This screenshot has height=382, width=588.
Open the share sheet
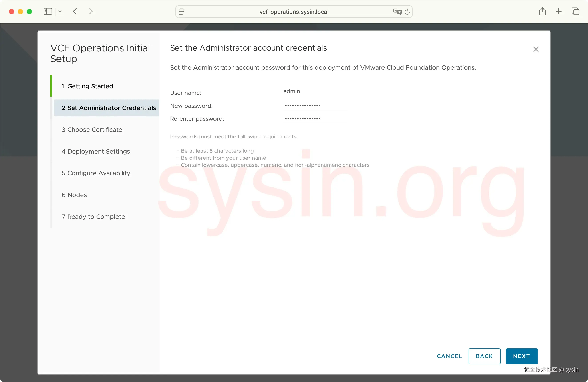pyautogui.click(x=542, y=11)
